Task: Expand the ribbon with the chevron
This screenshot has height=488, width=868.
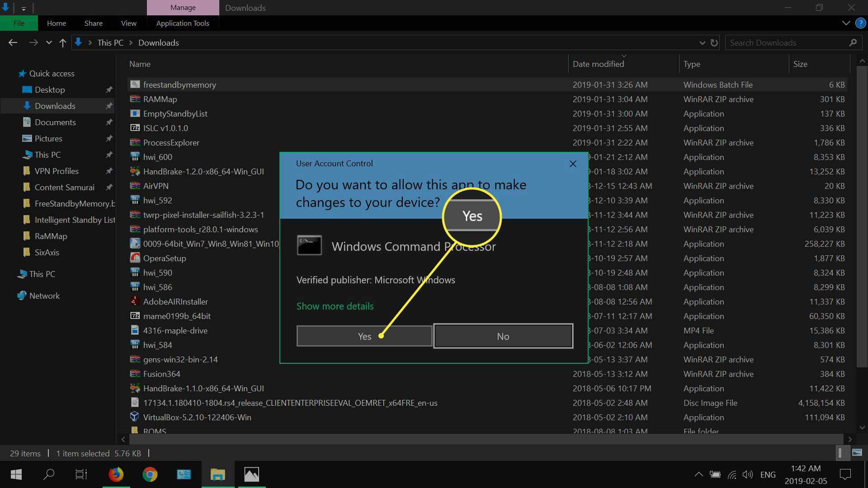Action: (846, 23)
